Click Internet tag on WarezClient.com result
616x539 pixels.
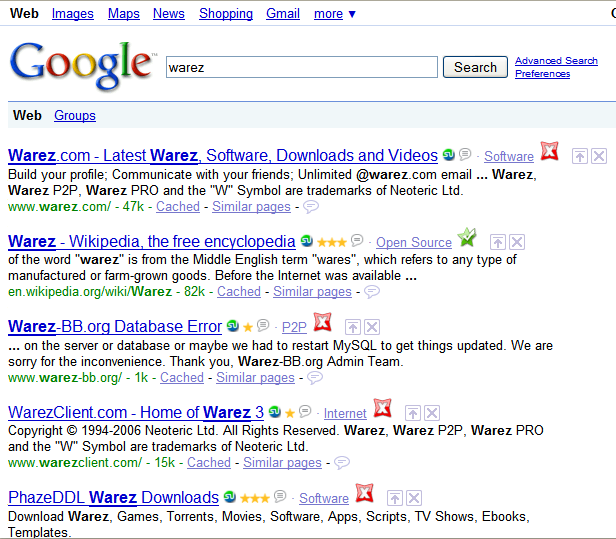pyautogui.click(x=345, y=413)
